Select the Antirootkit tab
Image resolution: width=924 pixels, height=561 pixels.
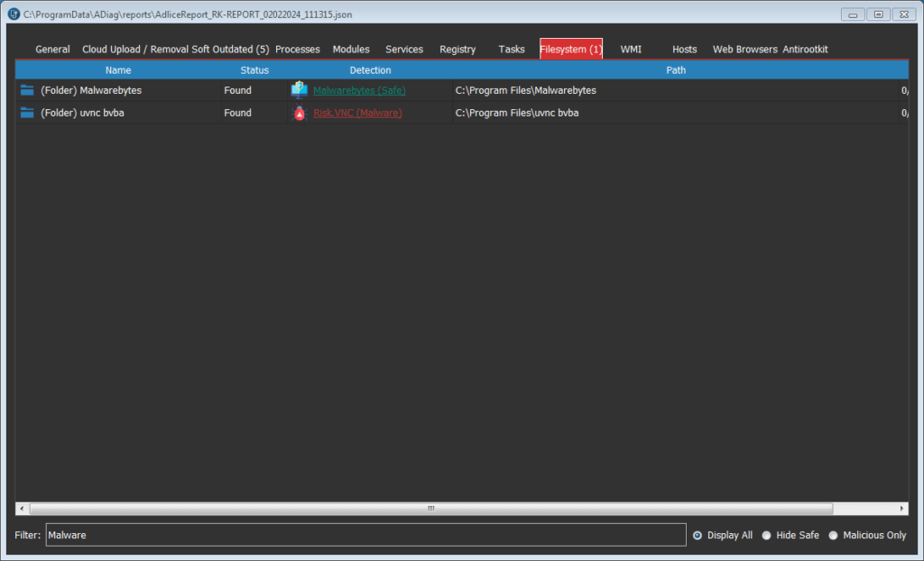tap(805, 50)
